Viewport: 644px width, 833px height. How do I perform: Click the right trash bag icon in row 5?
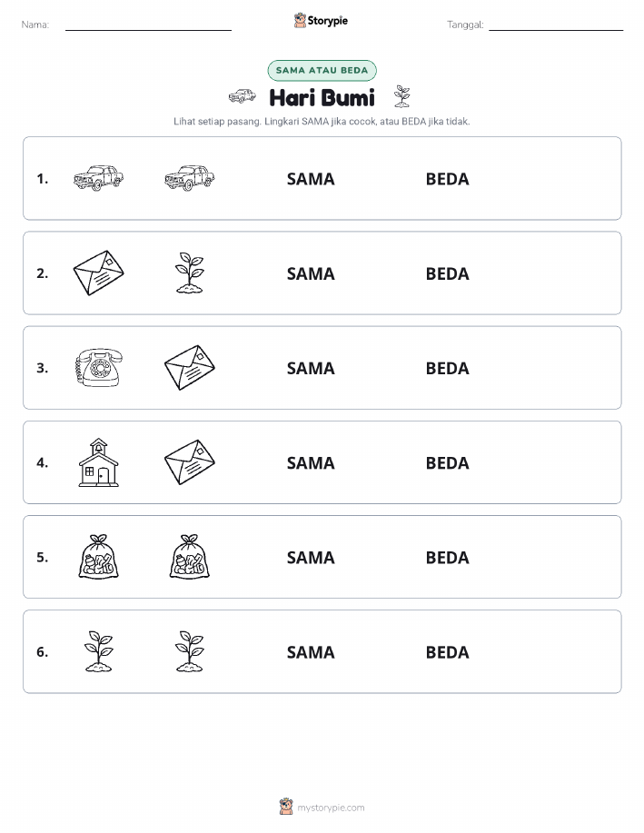(x=190, y=557)
